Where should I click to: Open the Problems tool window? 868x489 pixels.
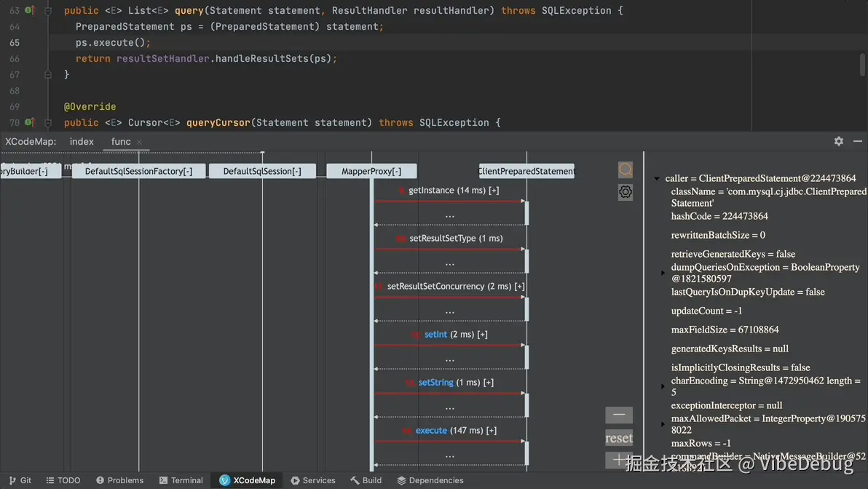click(119, 480)
